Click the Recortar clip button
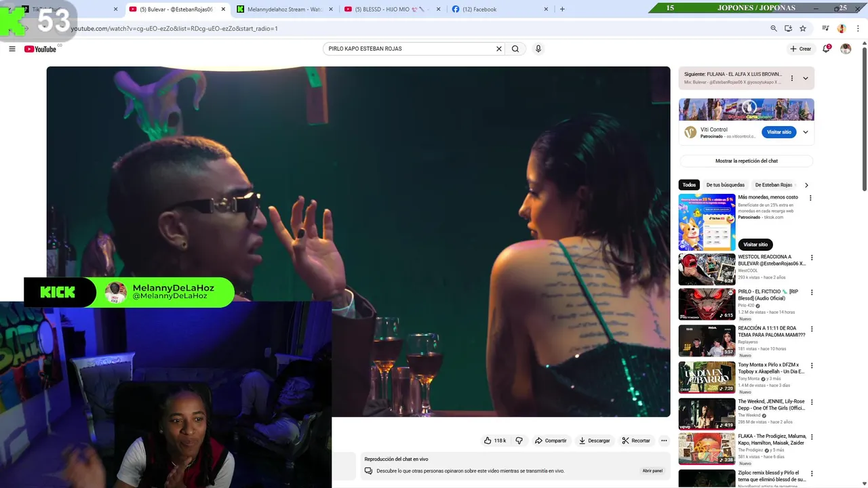This screenshot has width=868, height=488. click(636, 441)
